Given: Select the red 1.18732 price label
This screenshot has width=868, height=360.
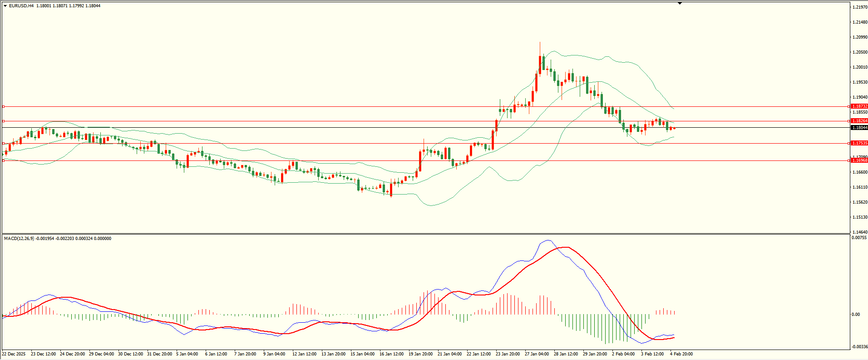Looking at the screenshot, I should click(x=859, y=106).
